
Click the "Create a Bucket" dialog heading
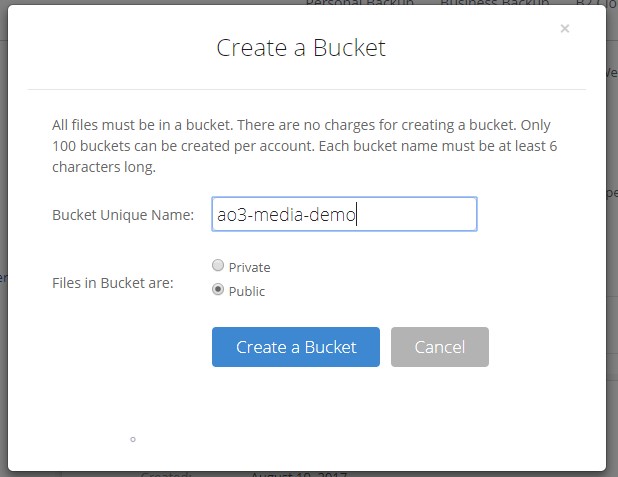point(301,48)
